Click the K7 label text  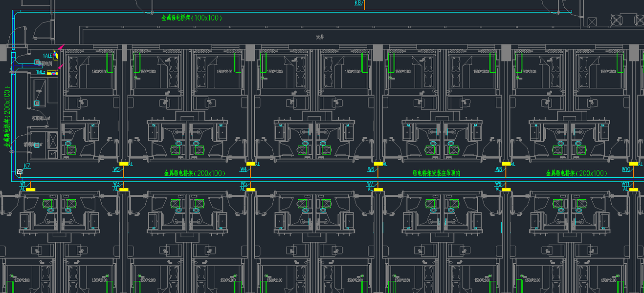click(x=27, y=166)
